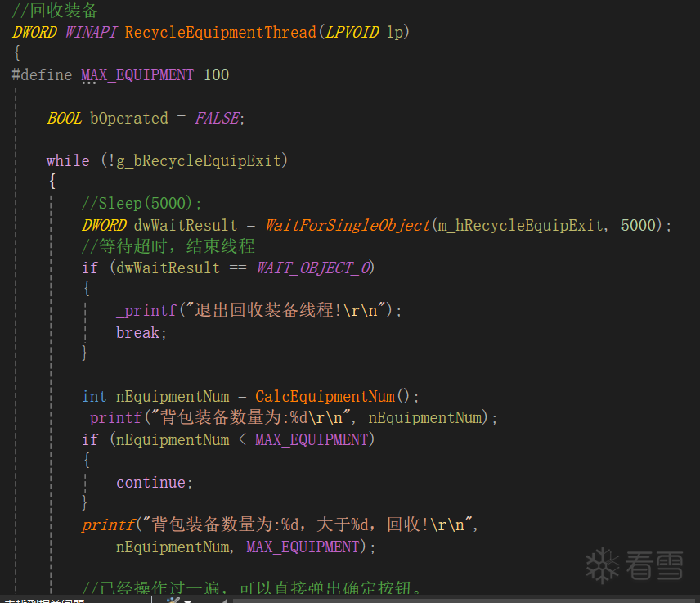
Task: Click the WAIT_OBJECT_0 constant
Action: pyautogui.click(x=315, y=268)
